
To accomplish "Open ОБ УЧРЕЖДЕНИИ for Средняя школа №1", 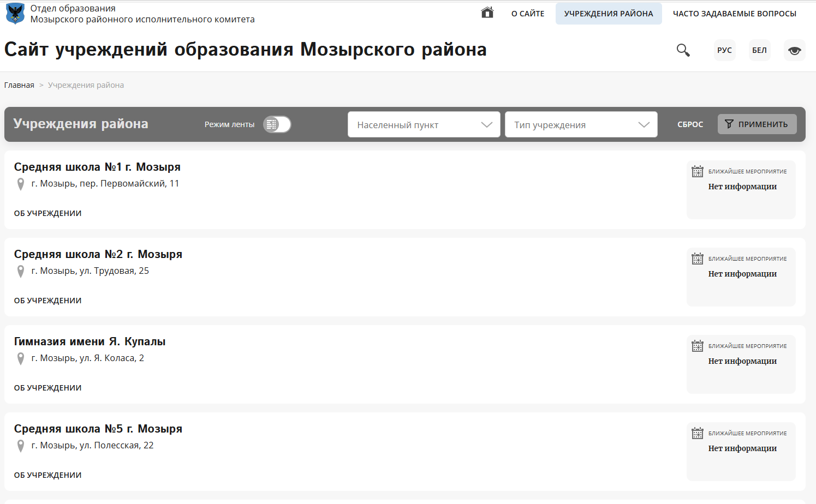I will pyautogui.click(x=48, y=213).
